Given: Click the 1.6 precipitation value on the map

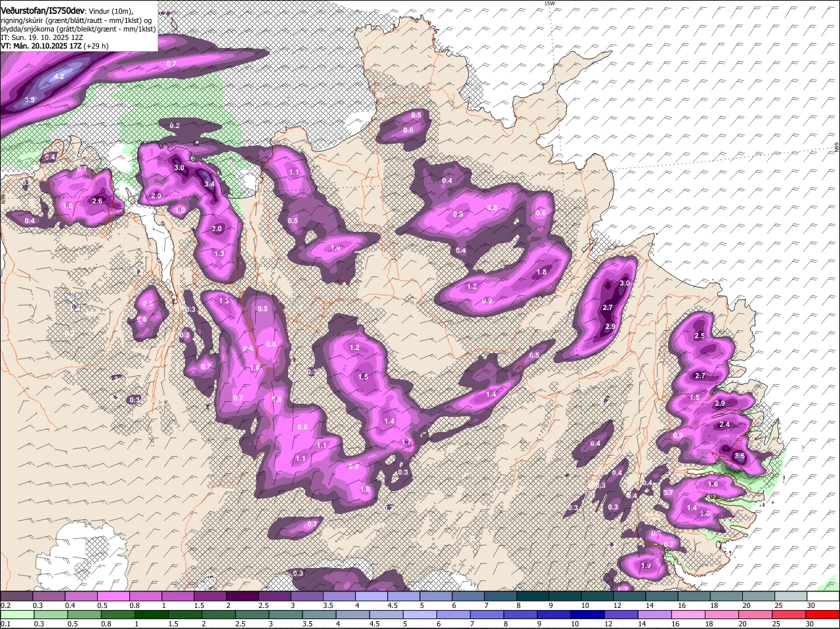Looking at the screenshot, I should 713,484.
